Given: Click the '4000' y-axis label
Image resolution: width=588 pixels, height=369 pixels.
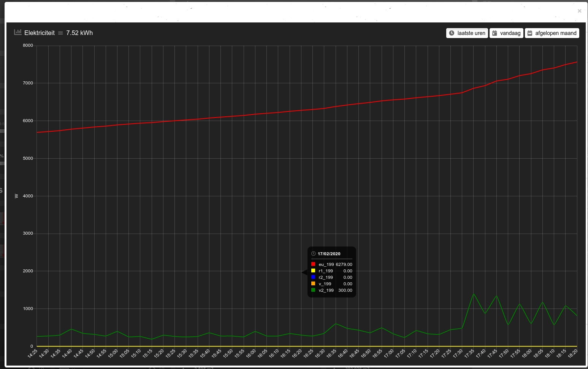Looking at the screenshot, I should pyautogui.click(x=28, y=196).
